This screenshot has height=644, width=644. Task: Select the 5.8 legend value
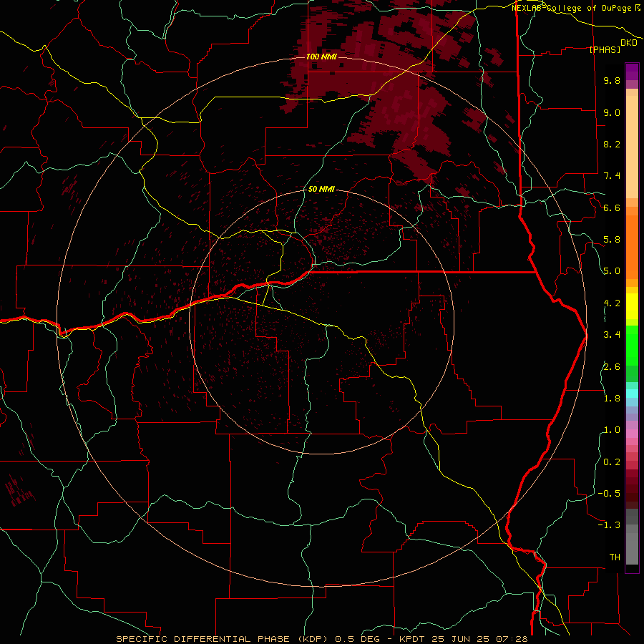click(x=612, y=240)
